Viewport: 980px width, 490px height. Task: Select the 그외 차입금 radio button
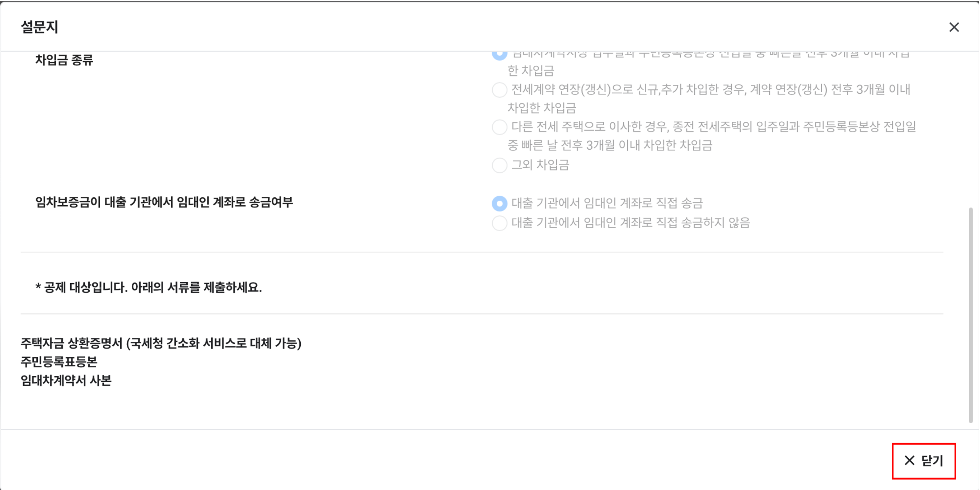click(x=500, y=165)
